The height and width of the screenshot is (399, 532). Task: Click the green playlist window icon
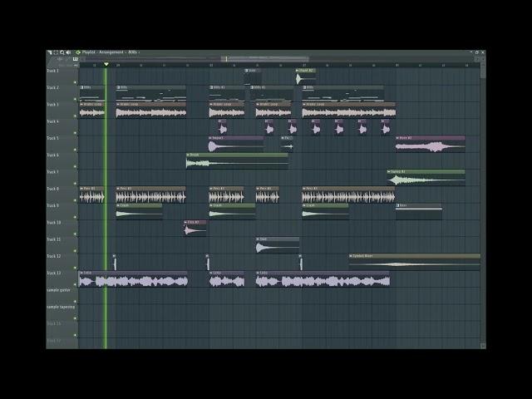78,52
